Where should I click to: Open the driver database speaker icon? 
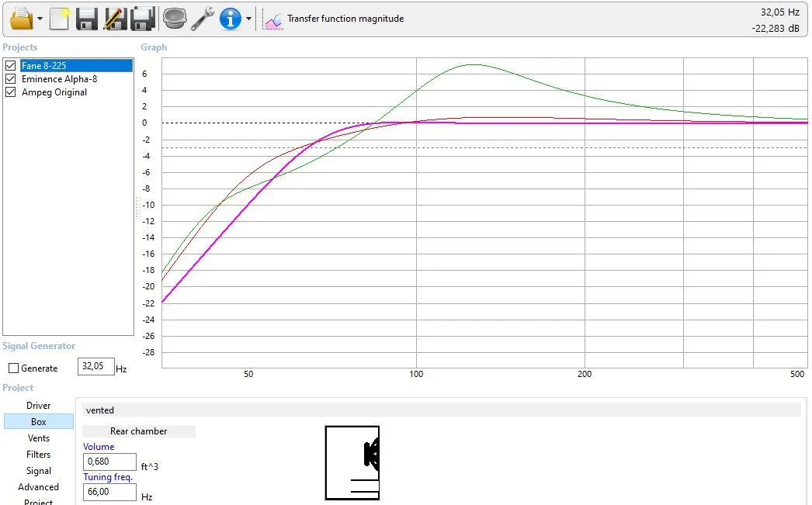[175, 19]
